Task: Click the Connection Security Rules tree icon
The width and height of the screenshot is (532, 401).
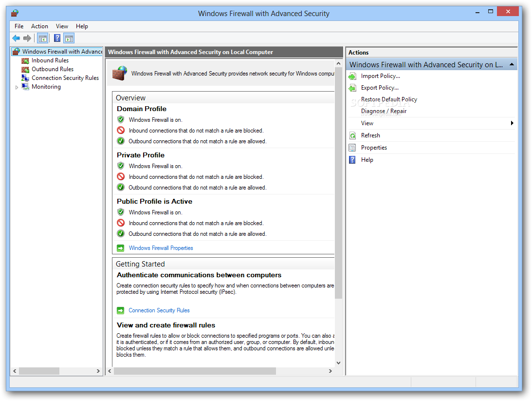Action: point(25,78)
